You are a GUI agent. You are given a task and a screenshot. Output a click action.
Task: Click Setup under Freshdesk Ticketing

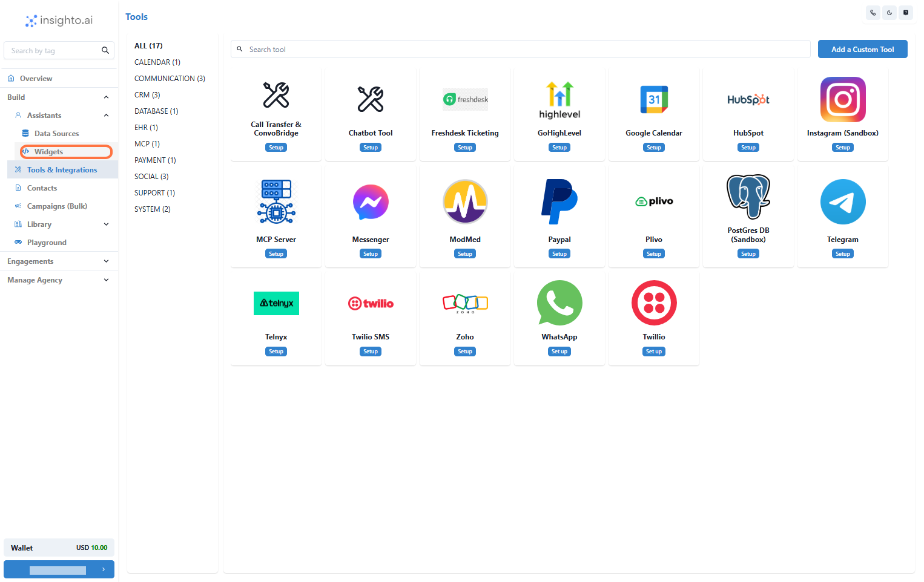(x=465, y=148)
